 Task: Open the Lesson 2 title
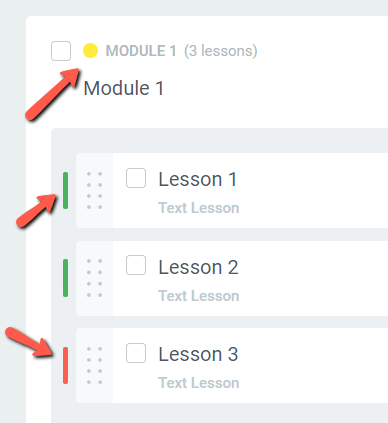198,267
